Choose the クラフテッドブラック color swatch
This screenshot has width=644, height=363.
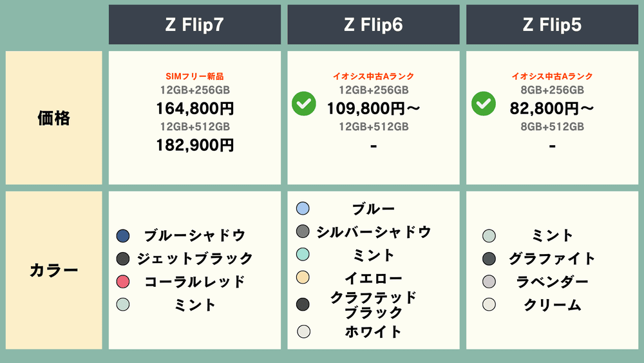303,304
